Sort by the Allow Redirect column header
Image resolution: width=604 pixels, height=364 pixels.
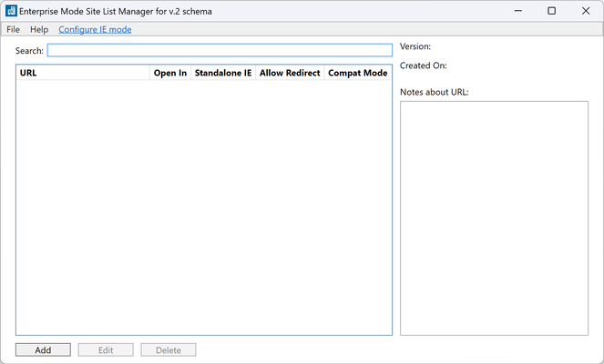coord(290,73)
